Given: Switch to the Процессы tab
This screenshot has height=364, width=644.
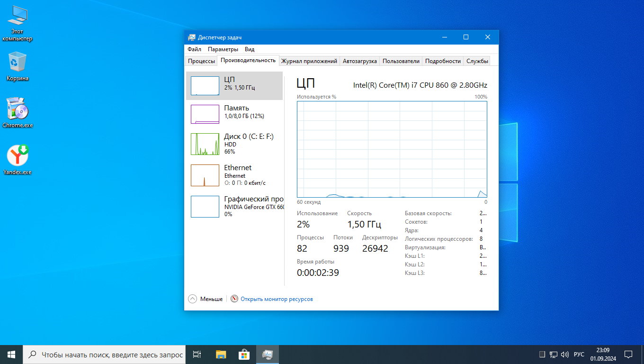Looking at the screenshot, I should click(x=201, y=61).
